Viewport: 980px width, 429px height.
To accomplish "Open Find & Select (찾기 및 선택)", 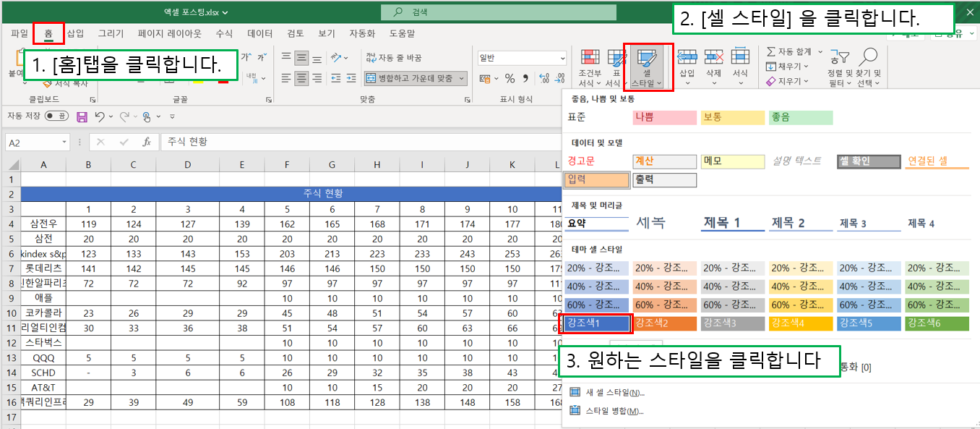I will pyautogui.click(x=868, y=67).
